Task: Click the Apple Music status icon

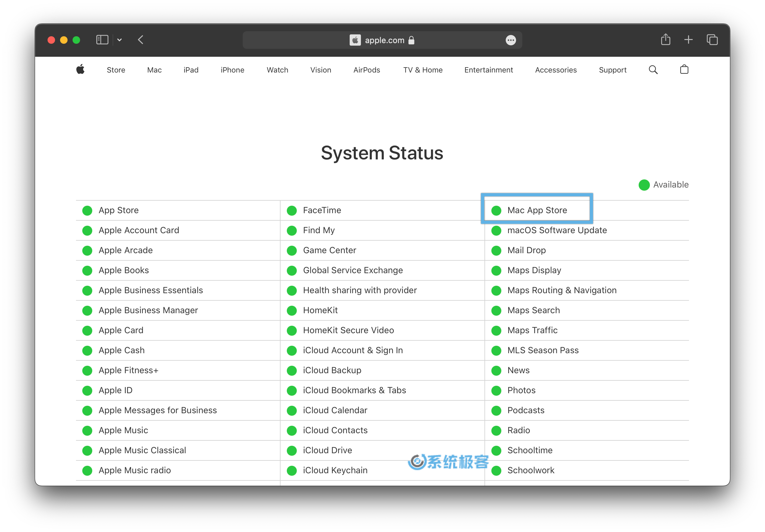Action: pos(88,430)
